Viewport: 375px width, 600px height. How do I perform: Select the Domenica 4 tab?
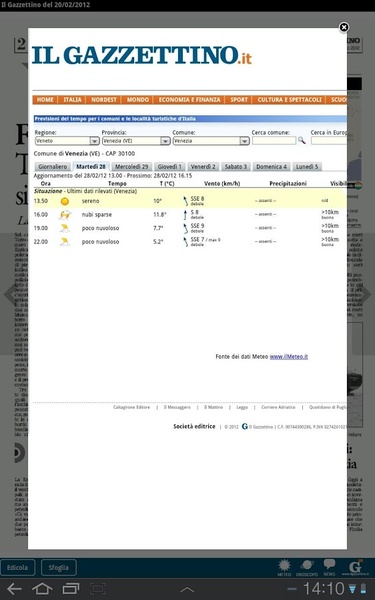pos(271,166)
